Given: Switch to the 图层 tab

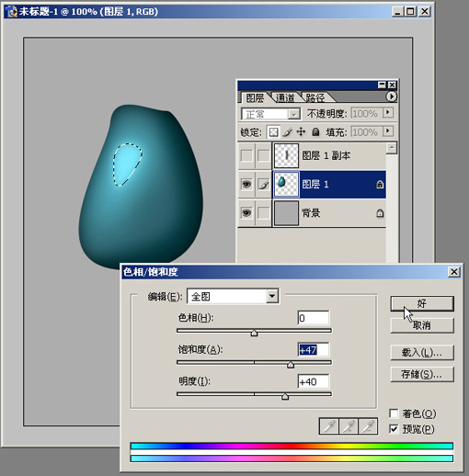Looking at the screenshot, I should pos(255,98).
